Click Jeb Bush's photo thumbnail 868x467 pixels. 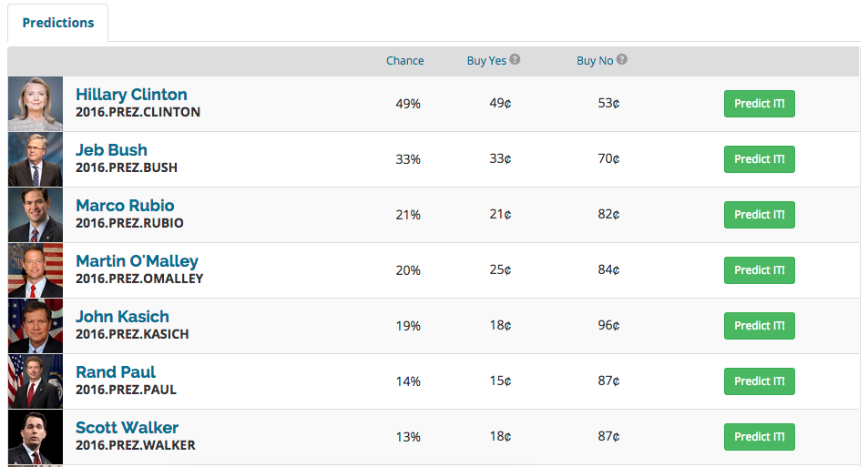point(36,159)
